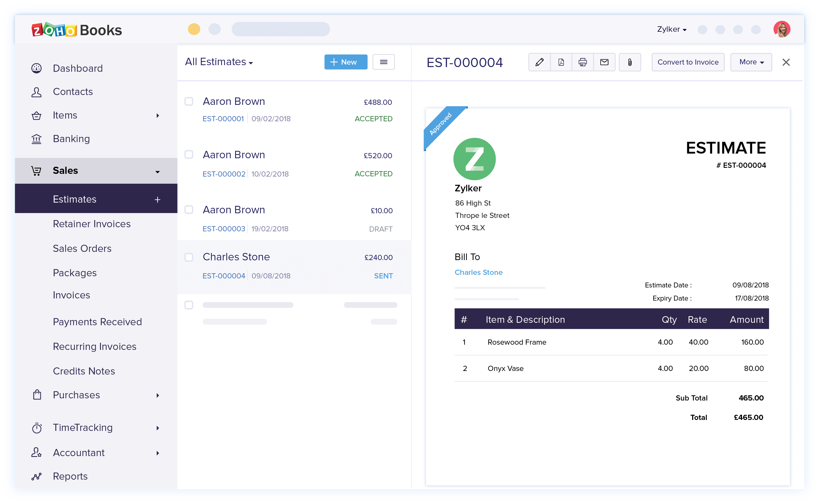The image size is (819, 504).
Task: Expand the More actions dropdown
Action: [750, 62]
